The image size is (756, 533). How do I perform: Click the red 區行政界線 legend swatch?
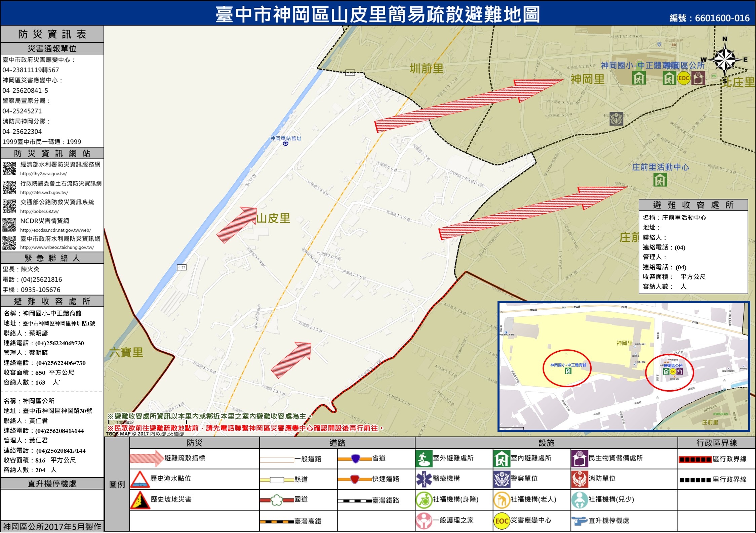pos(694,459)
